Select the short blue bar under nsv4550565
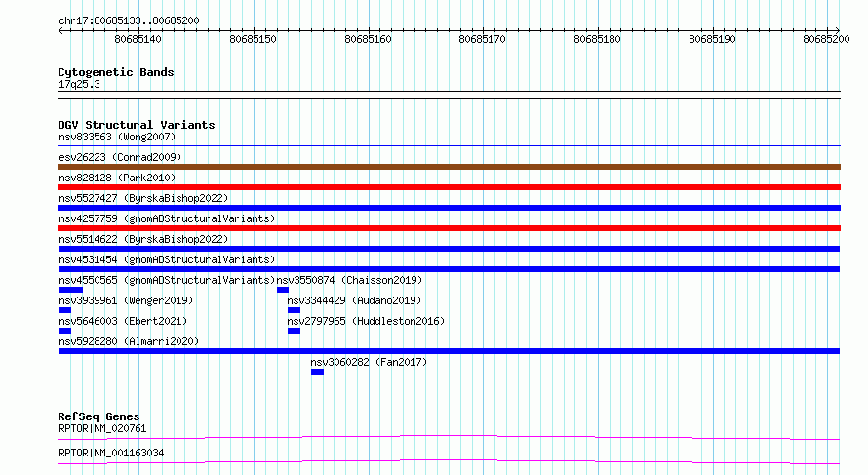 70,290
